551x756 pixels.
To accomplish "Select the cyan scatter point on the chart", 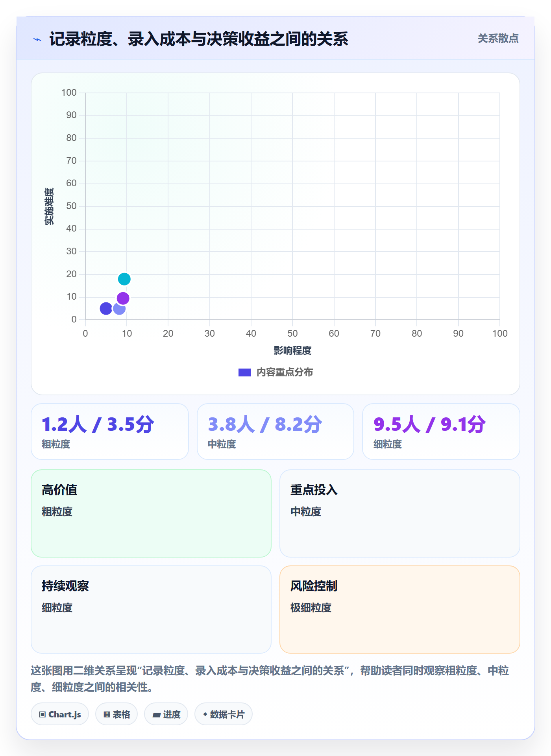I will pos(124,279).
